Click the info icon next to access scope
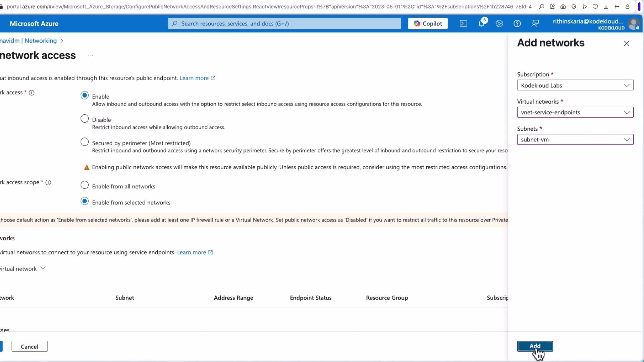 [48, 183]
